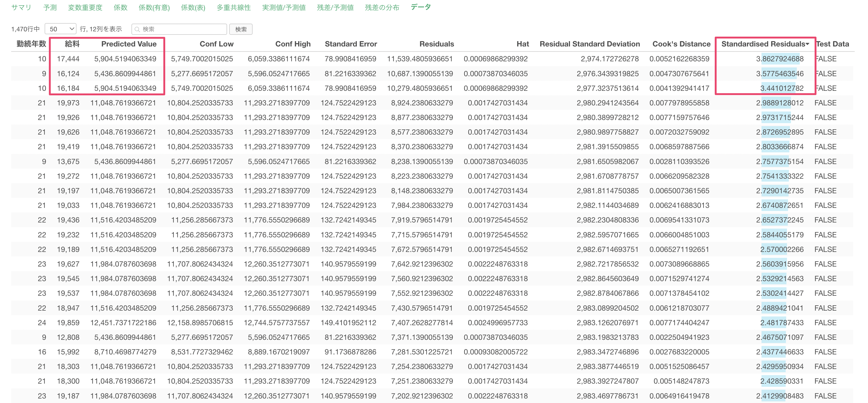
Task: Sort by Predicted Value column header
Action: click(x=129, y=44)
